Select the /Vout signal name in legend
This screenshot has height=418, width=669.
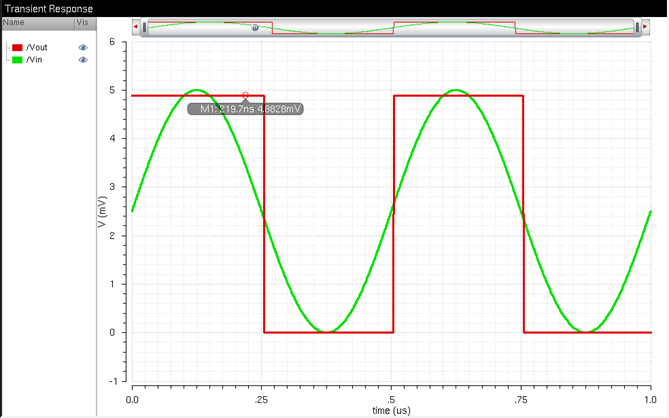(x=38, y=47)
